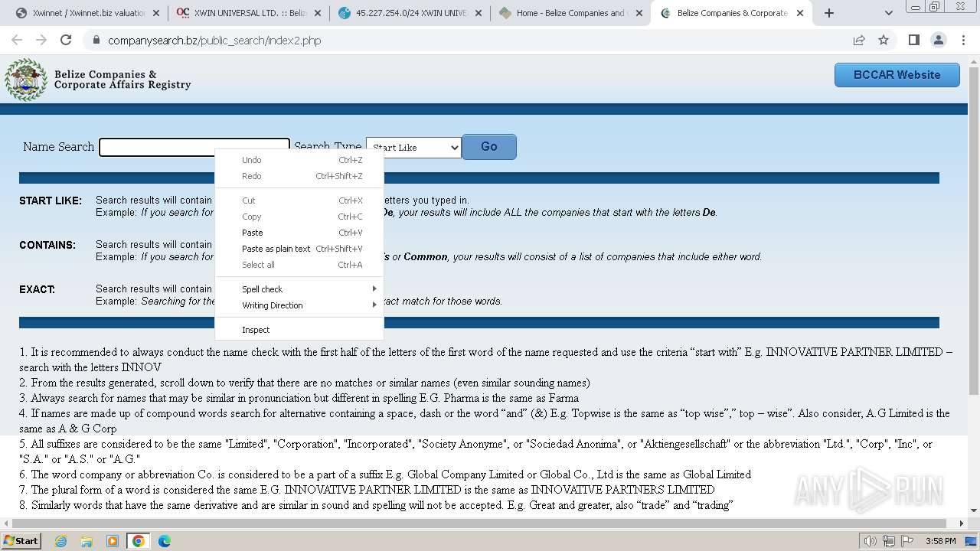This screenshot has height=551, width=980.
Task: Open the Chrome profile avatar
Action: (938, 41)
